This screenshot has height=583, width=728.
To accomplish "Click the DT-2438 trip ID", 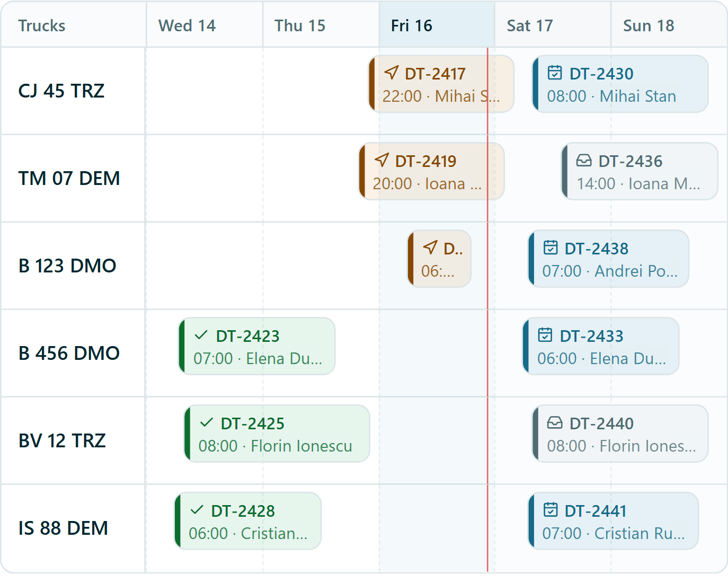I will pos(597,249).
